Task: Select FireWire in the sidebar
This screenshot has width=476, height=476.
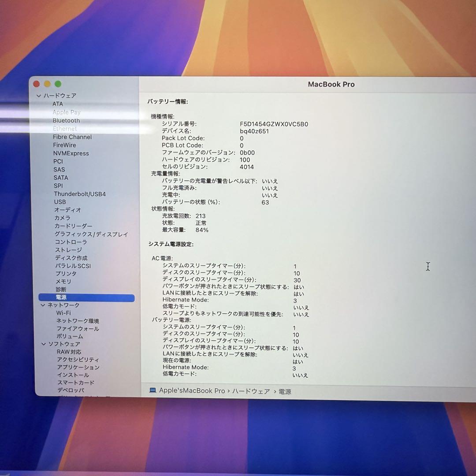Action: click(64, 145)
